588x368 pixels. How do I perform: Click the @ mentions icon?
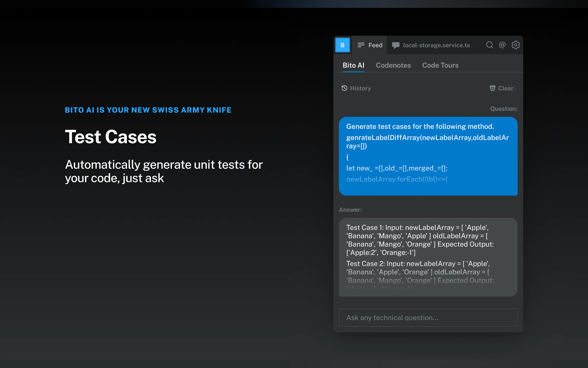(502, 45)
